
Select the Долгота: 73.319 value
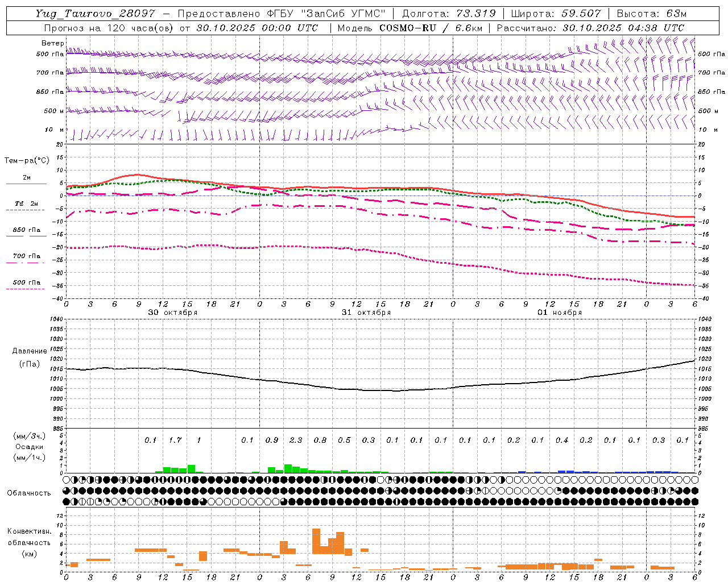coord(449,14)
